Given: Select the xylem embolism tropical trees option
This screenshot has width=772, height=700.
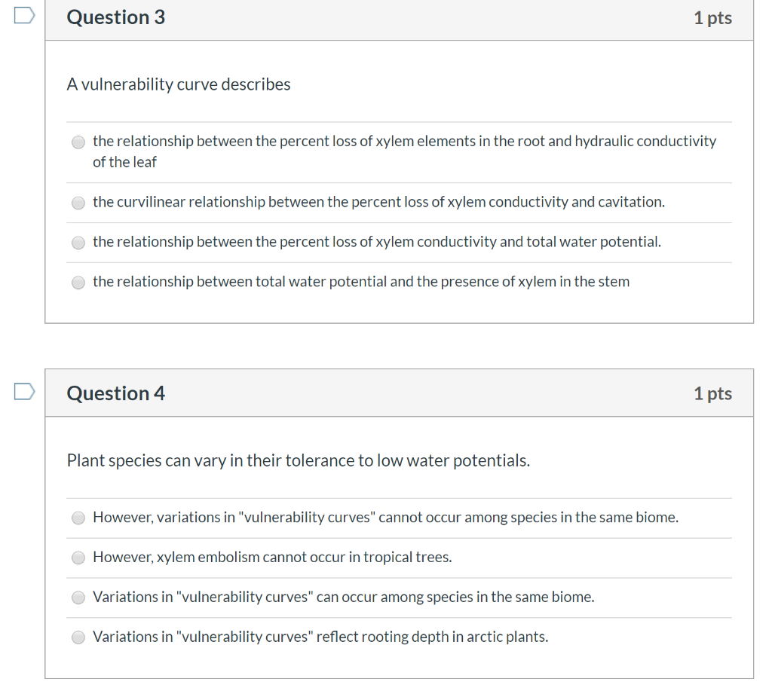Looking at the screenshot, I should [78, 558].
